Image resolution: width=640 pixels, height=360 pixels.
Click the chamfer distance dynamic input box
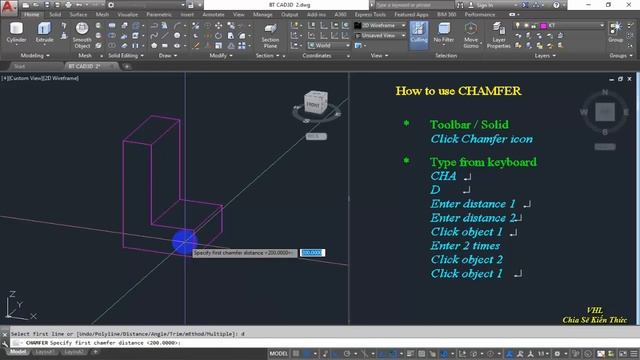pos(312,253)
